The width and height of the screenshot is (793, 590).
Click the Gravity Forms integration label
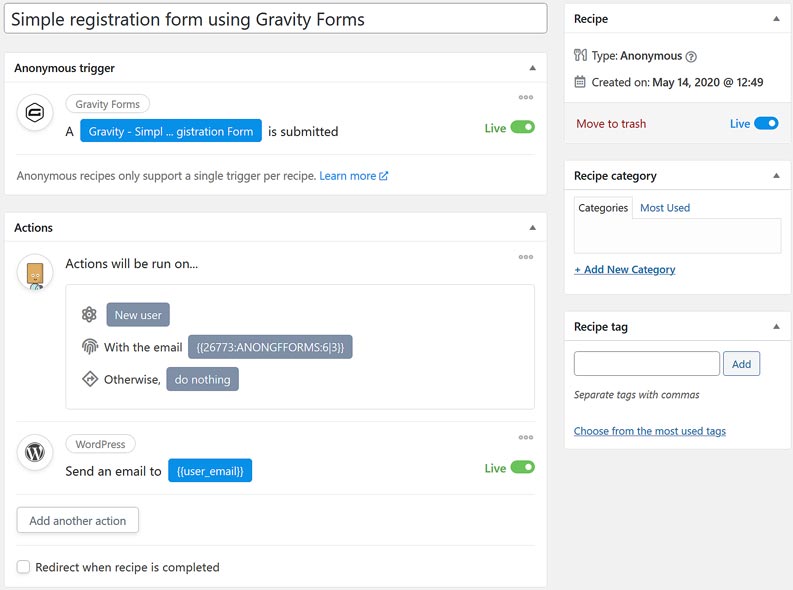point(107,104)
